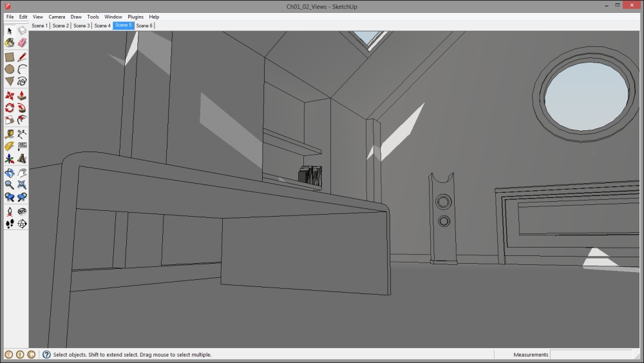
Task: Open the Tools menu
Action: tap(93, 17)
